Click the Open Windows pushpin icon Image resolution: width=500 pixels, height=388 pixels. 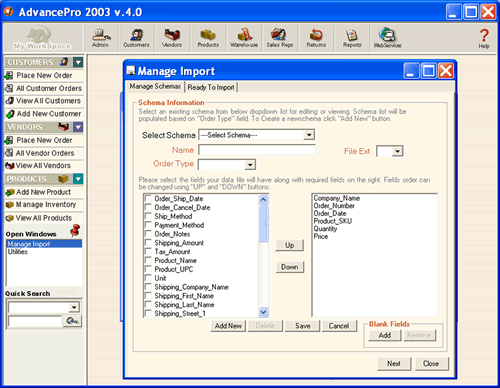pyautogui.click(x=76, y=231)
